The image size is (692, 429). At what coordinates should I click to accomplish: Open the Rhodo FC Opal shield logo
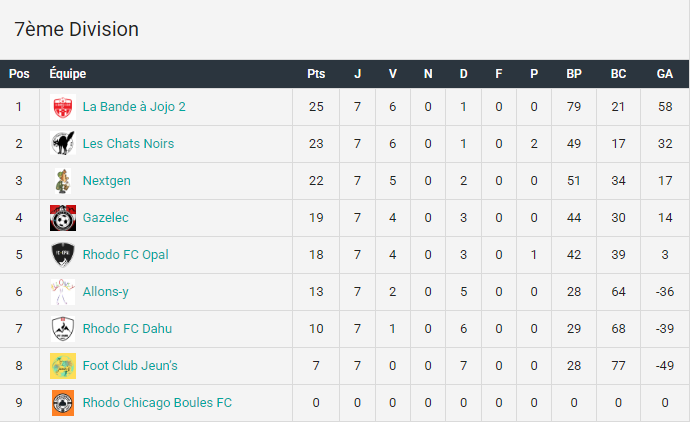pos(63,255)
